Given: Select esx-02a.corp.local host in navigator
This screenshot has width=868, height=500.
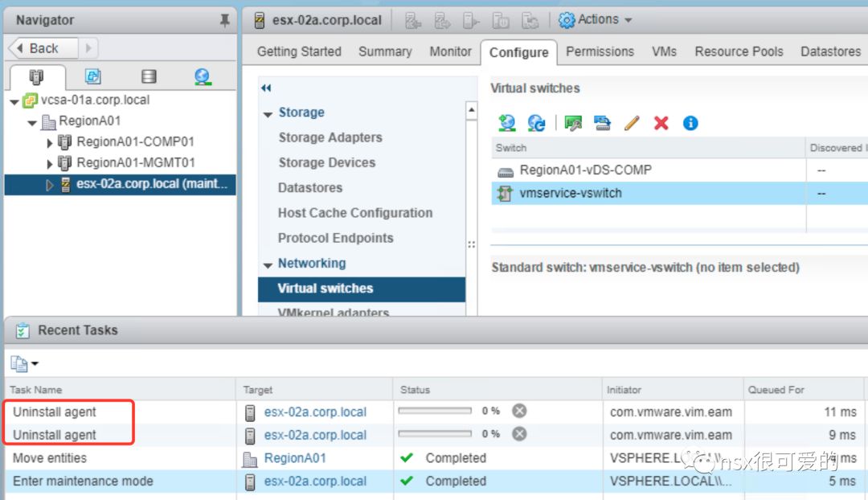Looking at the screenshot, I should pyautogui.click(x=120, y=184).
